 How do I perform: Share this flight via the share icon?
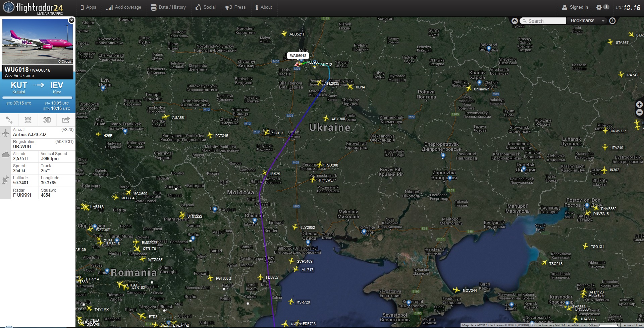coord(66,120)
